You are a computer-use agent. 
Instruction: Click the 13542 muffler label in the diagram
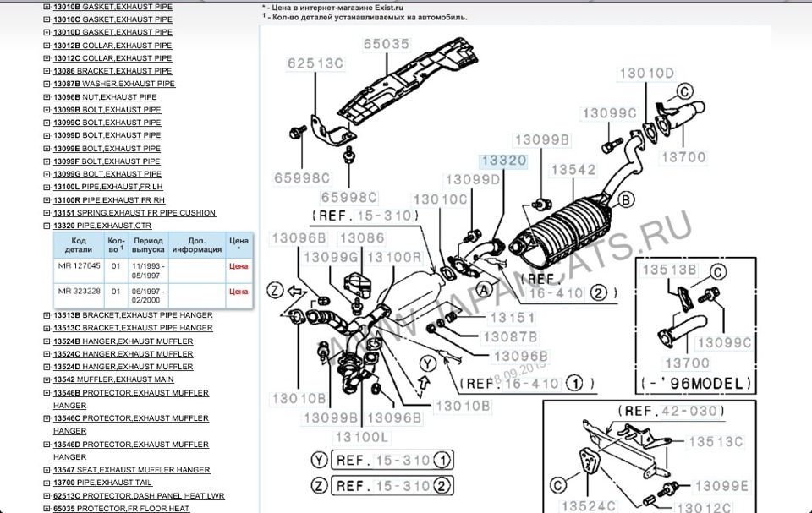click(574, 170)
